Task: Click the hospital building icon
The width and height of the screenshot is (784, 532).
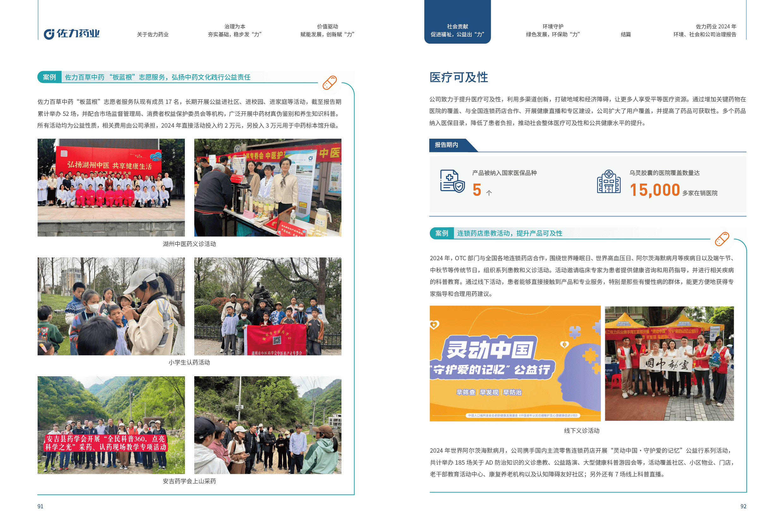Action: click(609, 182)
